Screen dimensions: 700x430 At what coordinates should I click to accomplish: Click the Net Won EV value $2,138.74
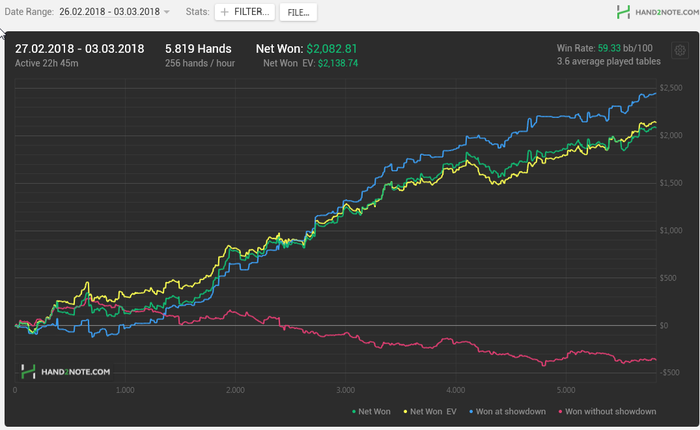338,63
